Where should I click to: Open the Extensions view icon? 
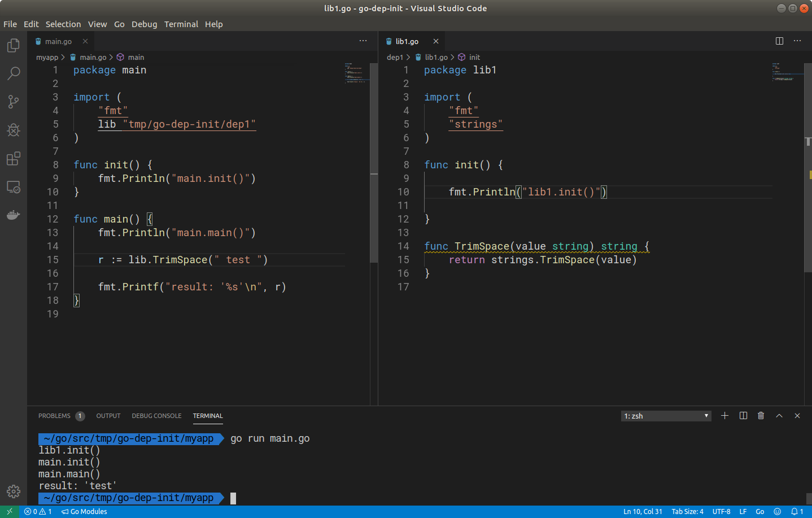pos(14,159)
